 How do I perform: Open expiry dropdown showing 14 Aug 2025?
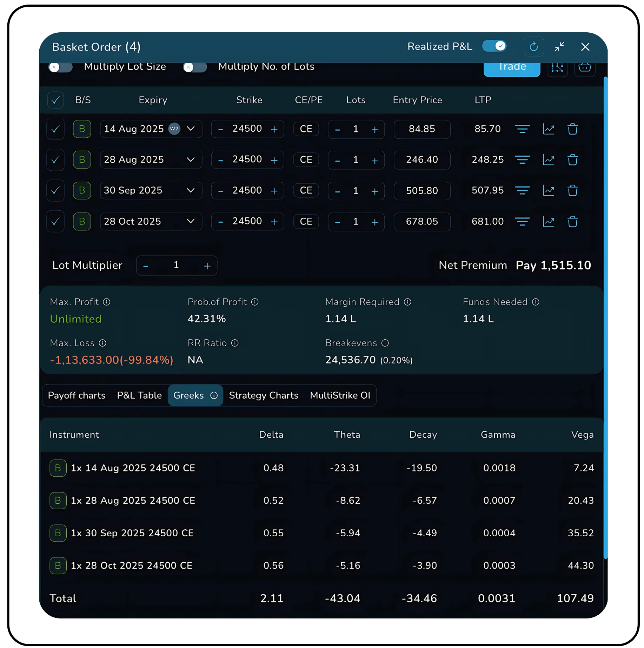click(151, 129)
